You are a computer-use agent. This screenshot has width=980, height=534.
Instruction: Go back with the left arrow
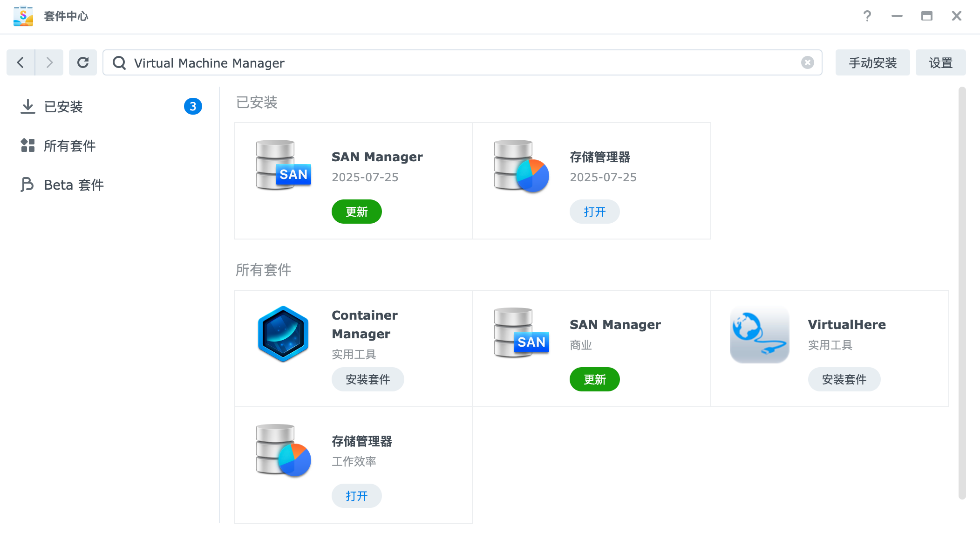click(20, 62)
